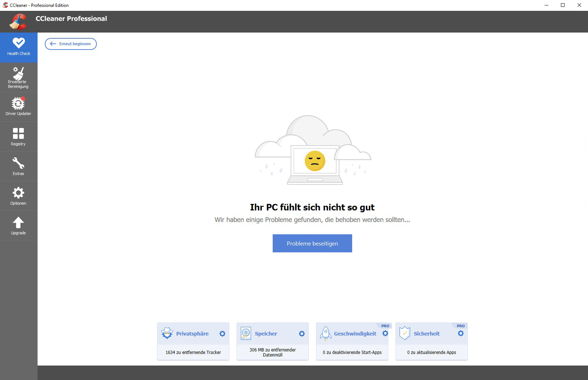Open the Health Check heart icon

(18, 43)
